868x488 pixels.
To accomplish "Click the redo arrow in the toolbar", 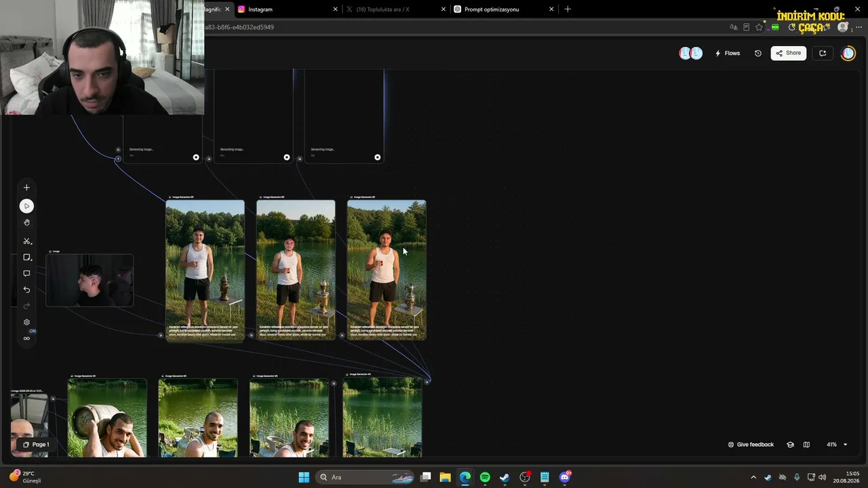I will pos(26,306).
